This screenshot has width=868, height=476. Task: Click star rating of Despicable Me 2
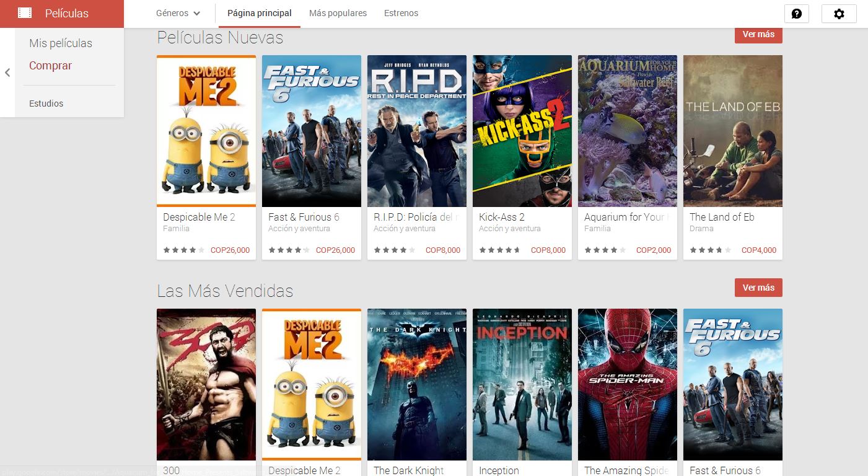183,250
